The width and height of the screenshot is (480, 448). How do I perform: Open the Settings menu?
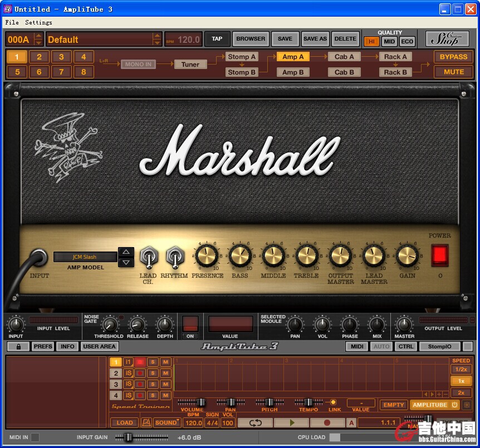click(x=38, y=22)
